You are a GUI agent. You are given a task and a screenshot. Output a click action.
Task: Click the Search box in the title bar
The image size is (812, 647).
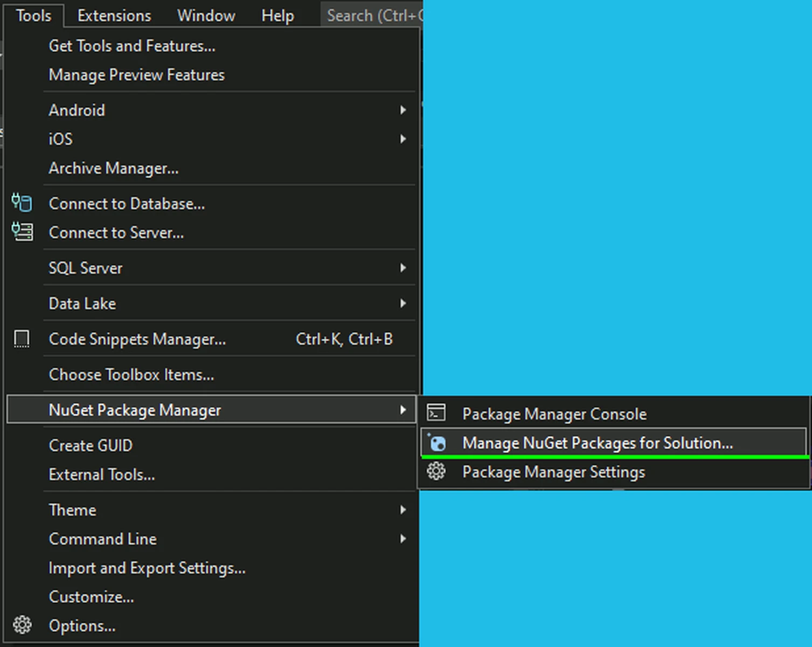tap(372, 15)
